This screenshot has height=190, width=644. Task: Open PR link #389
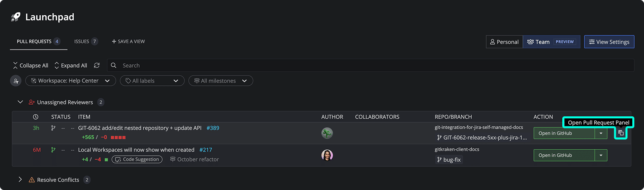[213, 128]
